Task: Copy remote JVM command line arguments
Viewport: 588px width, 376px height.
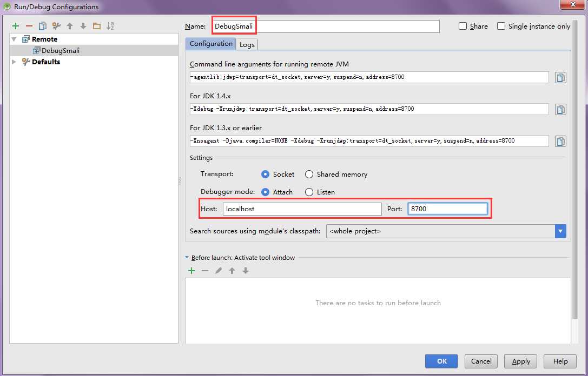Action: tap(560, 77)
